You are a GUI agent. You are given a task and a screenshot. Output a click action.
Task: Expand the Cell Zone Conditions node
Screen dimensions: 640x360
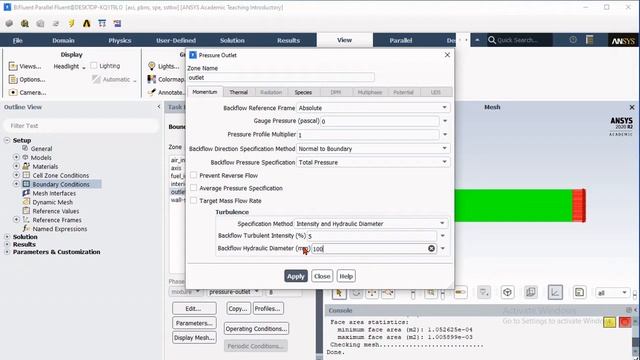point(16,175)
